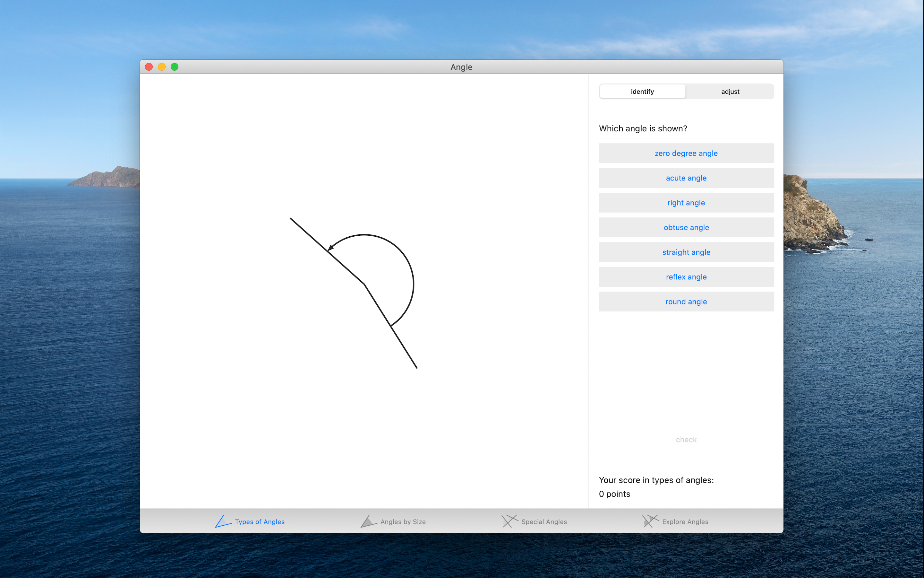This screenshot has height=578, width=924.
Task: Click the check button
Action: tap(686, 440)
